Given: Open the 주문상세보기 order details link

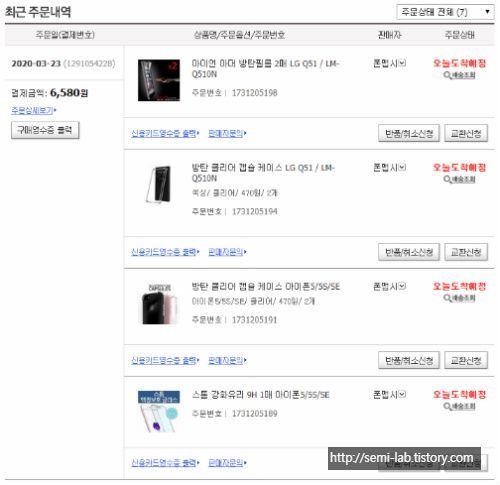Looking at the screenshot, I should [33, 110].
